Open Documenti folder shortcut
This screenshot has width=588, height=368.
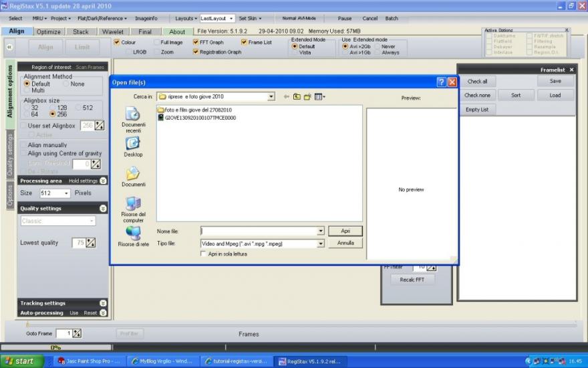(x=133, y=177)
